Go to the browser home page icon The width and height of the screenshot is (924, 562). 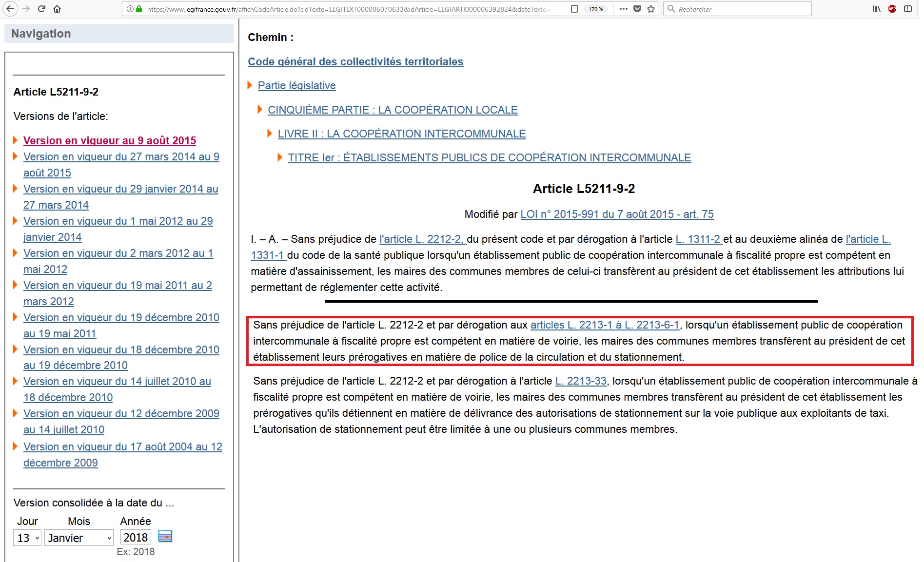(57, 9)
